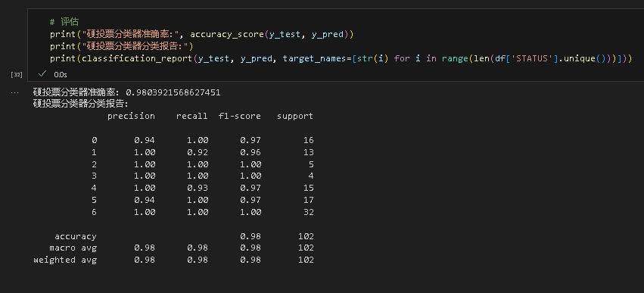The width and height of the screenshot is (644, 293).
Task: Click the 'weighted avg' row label
Action: [x=65, y=260]
